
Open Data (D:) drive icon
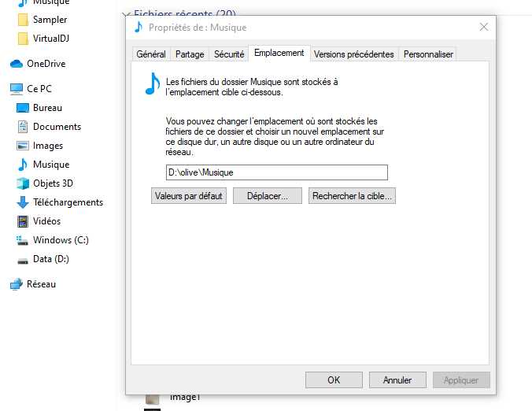[x=23, y=259]
